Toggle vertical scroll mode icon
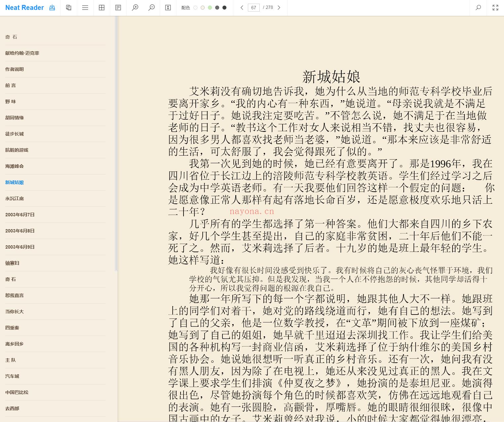Screen dimensions: 504x422 (168, 8)
